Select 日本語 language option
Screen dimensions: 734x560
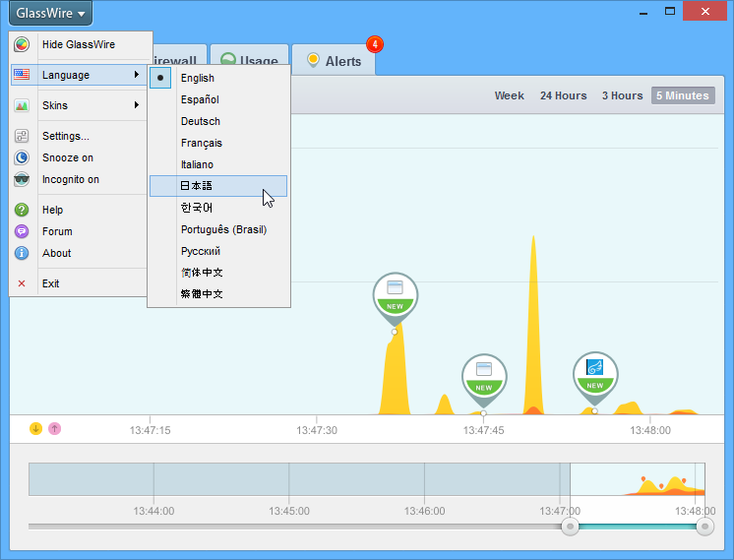click(x=218, y=186)
